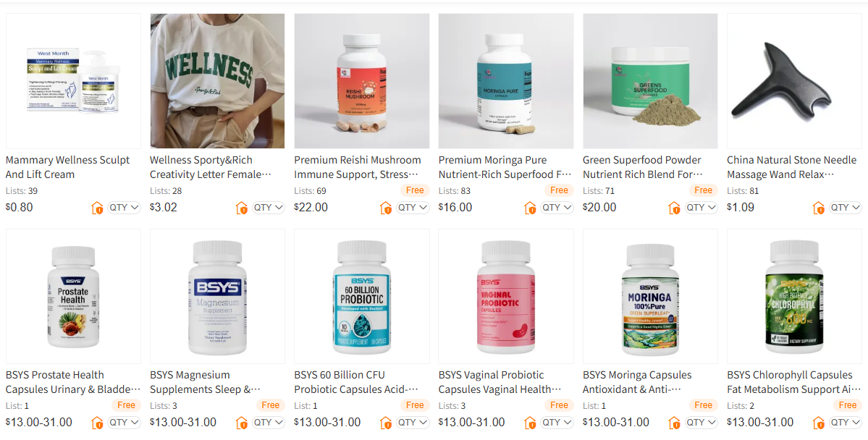Click Free badge on BSYS 60 Billion Probiotic

point(415,405)
